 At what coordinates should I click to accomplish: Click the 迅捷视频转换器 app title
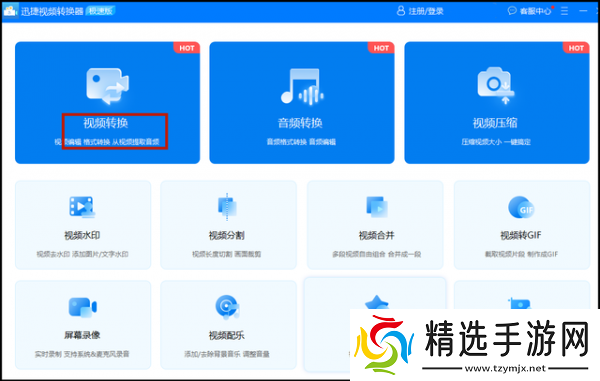pos(52,11)
